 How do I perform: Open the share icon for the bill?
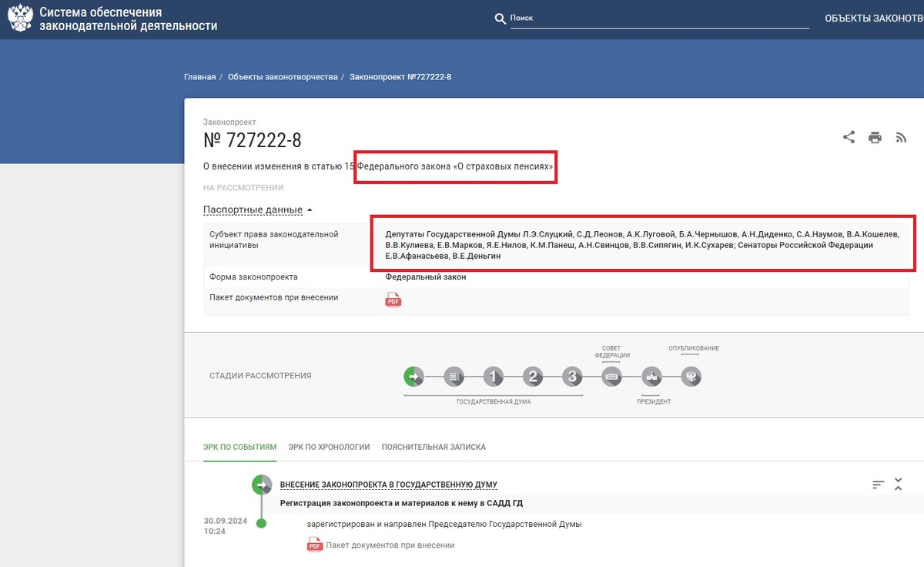tap(849, 136)
